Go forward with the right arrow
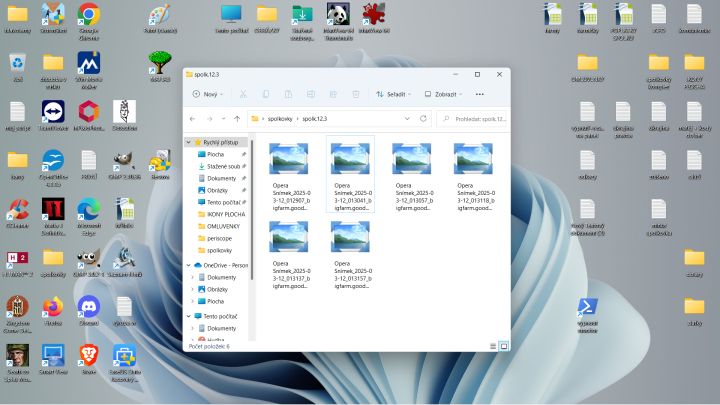Screen dimensions: 720x405 click(x=209, y=119)
